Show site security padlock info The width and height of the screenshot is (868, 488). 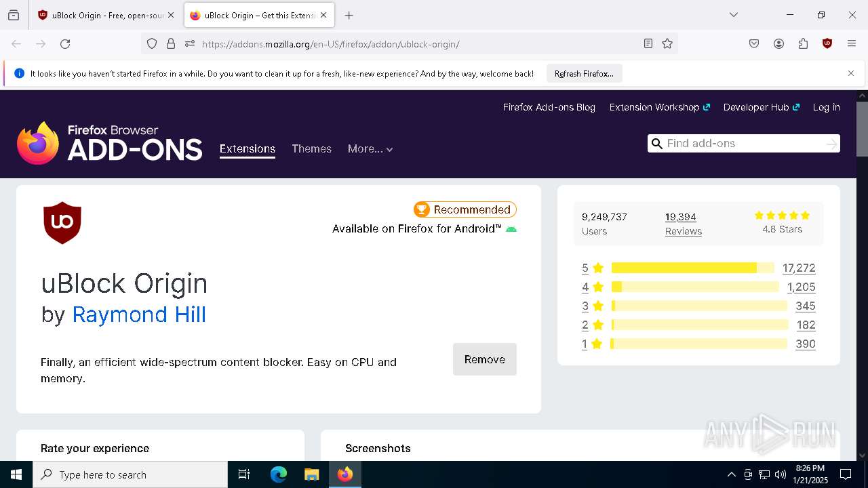[171, 44]
